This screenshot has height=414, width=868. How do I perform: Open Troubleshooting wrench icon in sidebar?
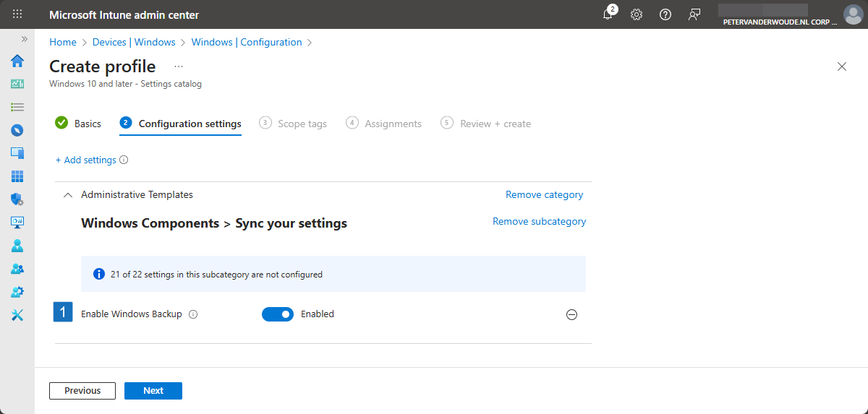(x=17, y=315)
